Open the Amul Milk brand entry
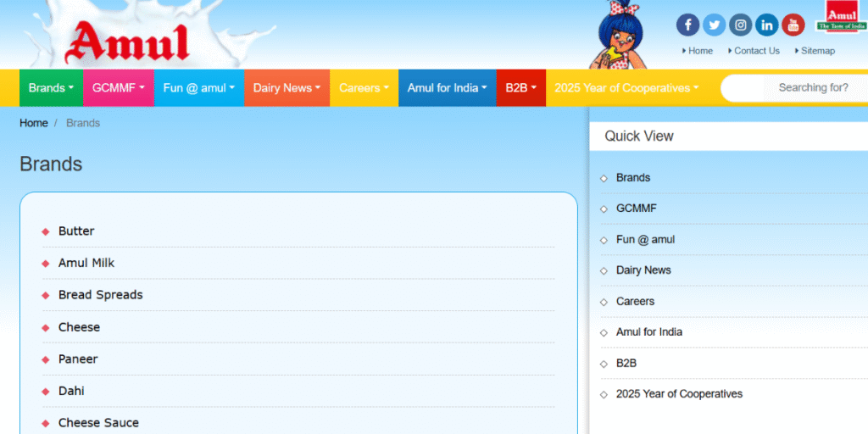Screen dimensions: 868x434 coord(86,263)
